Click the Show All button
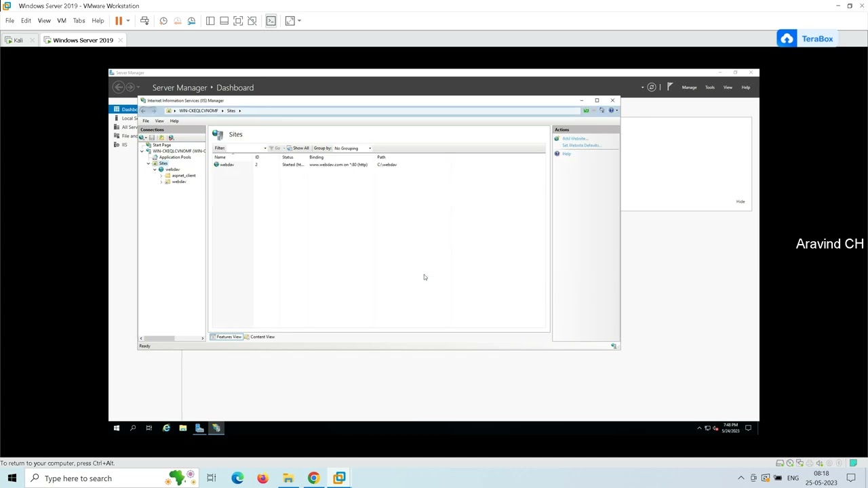The height and width of the screenshot is (488, 868). 298,148
